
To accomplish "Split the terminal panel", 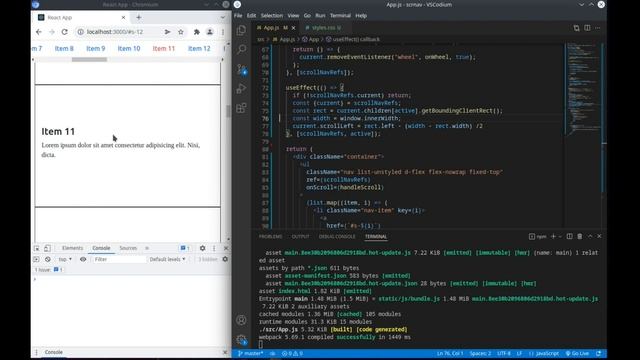I will coord(569,236).
